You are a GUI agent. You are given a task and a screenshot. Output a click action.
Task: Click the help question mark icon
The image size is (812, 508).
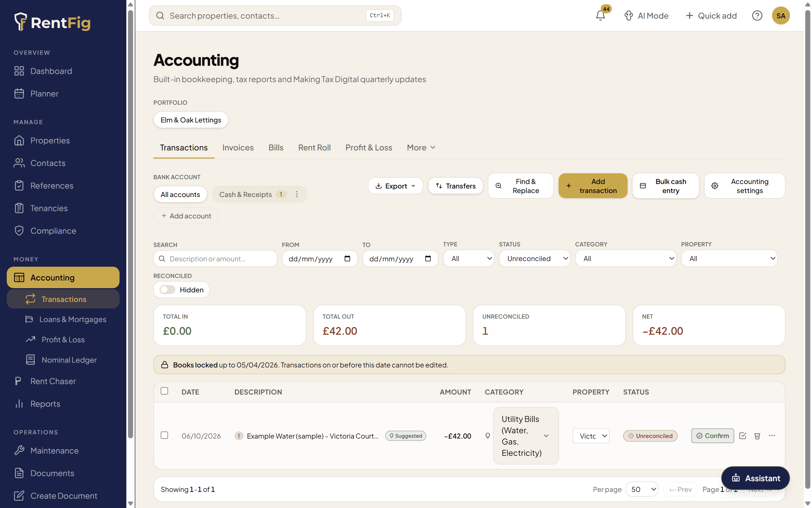pos(757,16)
